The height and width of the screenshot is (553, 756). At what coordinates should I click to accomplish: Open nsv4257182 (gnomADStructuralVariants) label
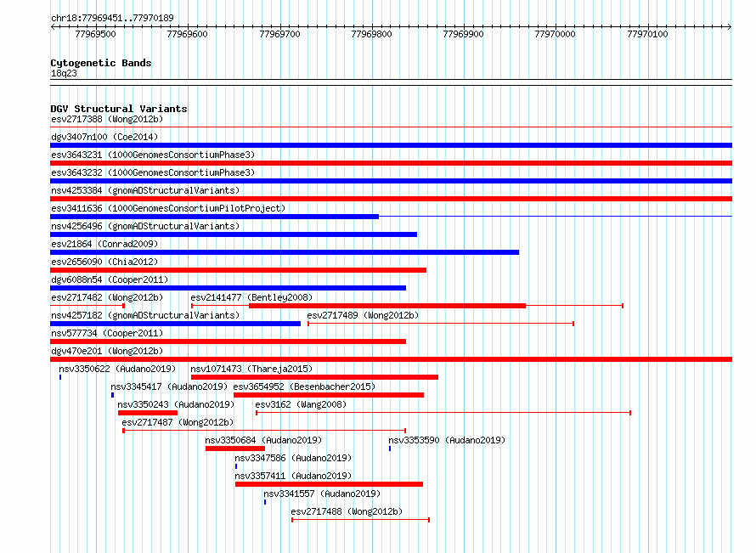tap(145, 315)
